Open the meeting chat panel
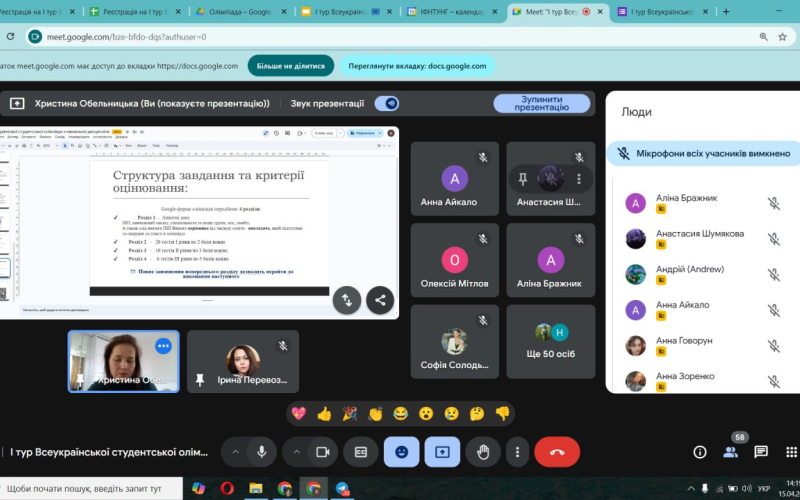Viewport: 800px width, 500px height. pyautogui.click(x=761, y=452)
